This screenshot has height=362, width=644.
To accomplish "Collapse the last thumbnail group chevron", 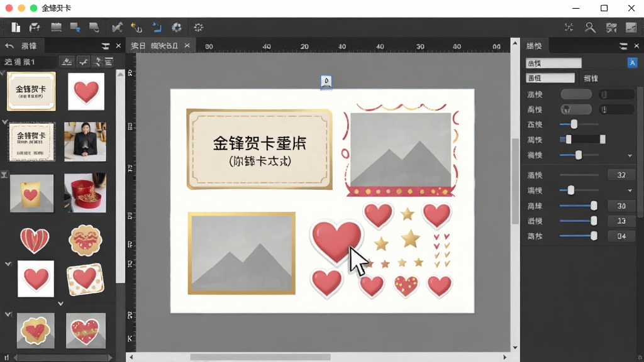I will pos(8,314).
